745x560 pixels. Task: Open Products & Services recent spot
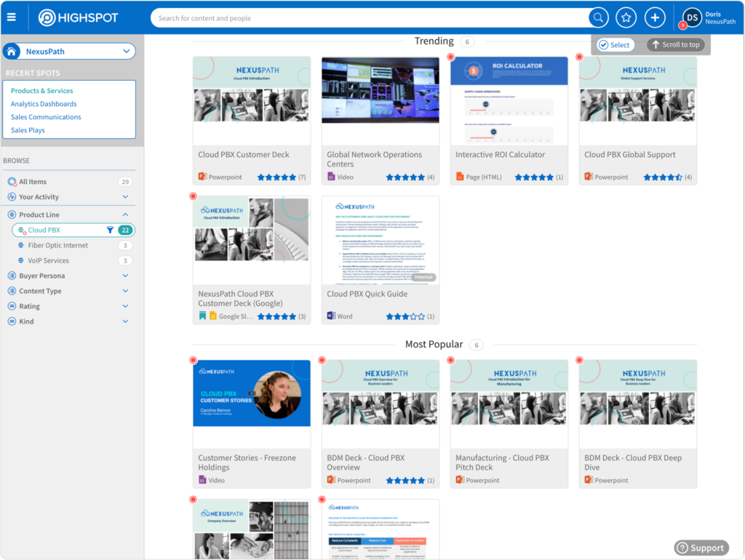41,91
